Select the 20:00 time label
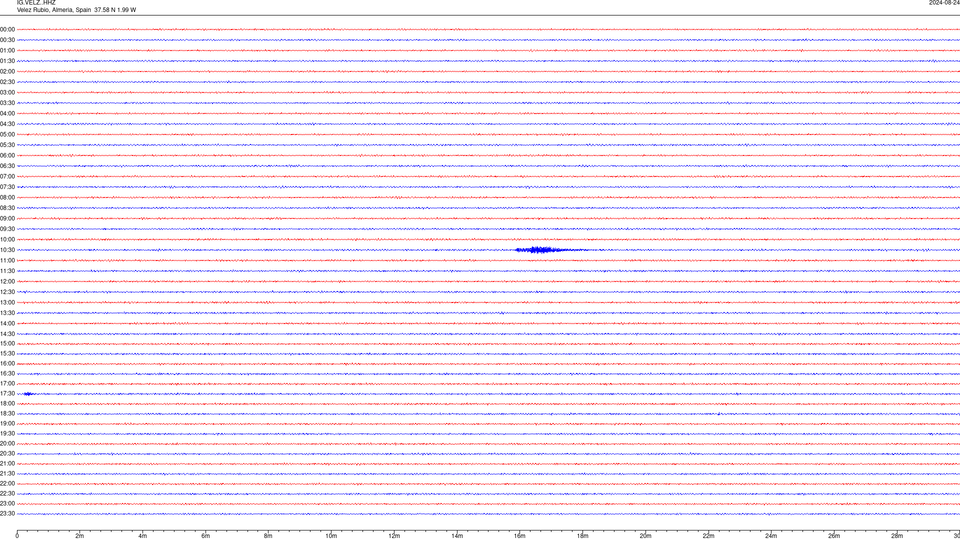This screenshot has width=960, height=540. point(7,443)
